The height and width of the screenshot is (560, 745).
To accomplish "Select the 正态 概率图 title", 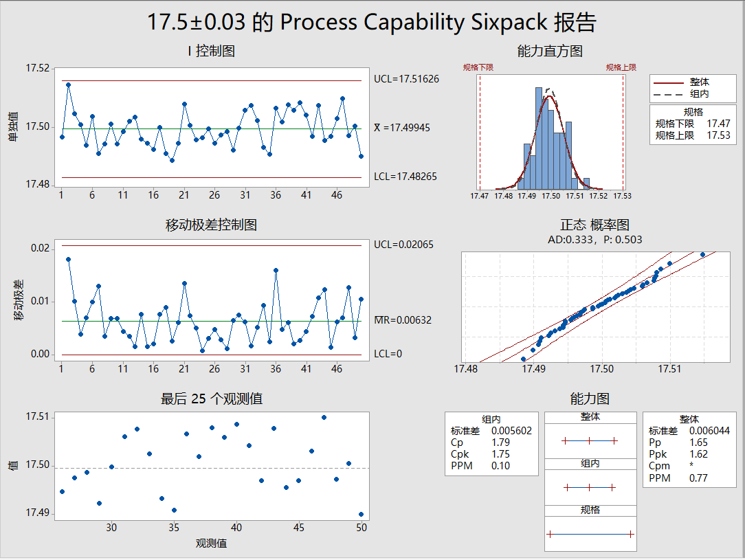I will [594, 225].
